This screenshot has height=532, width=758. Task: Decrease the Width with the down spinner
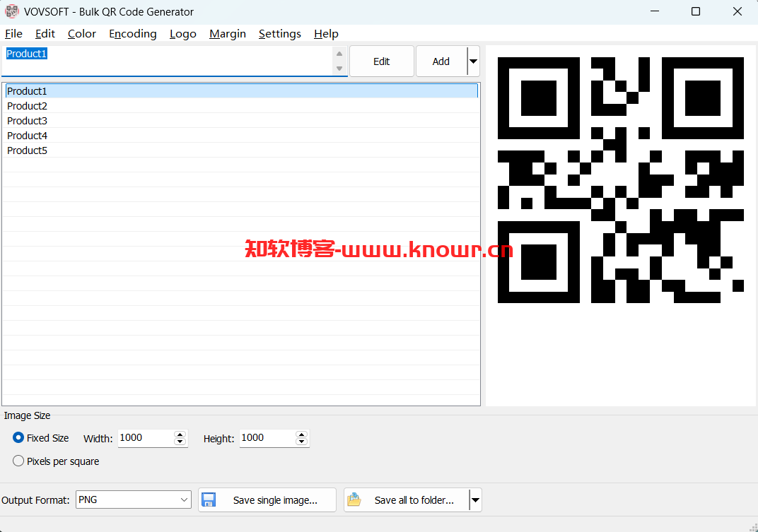[180, 442]
